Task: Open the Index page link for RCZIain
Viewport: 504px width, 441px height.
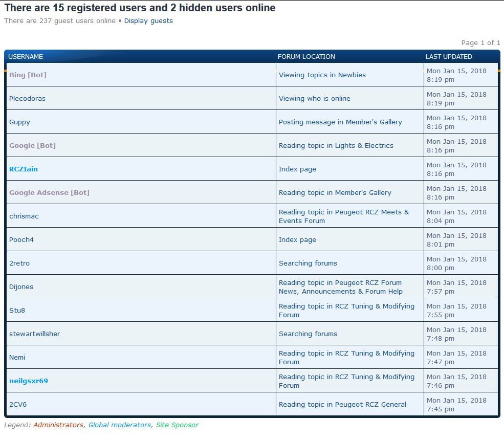Action: tap(297, 169)
